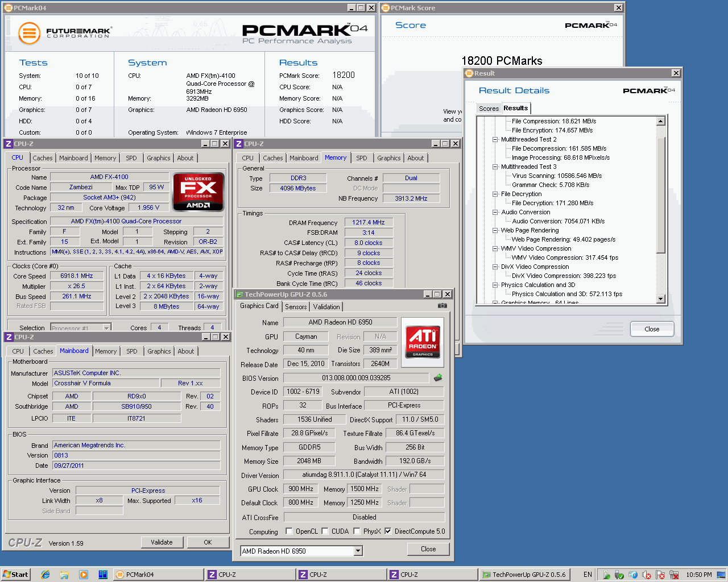Enable the PhysX checkbox in GPU-Z
The image size is (728, 582).
point(357,531)
